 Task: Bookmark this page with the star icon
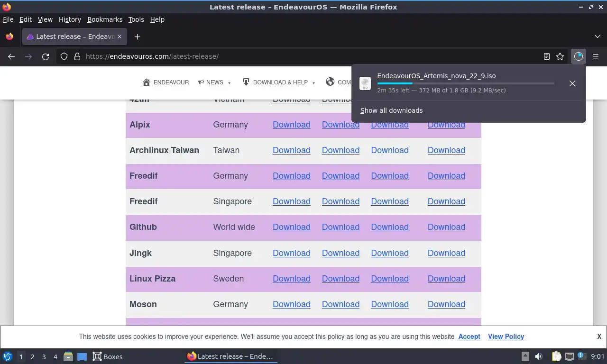[x=560, y=56]
